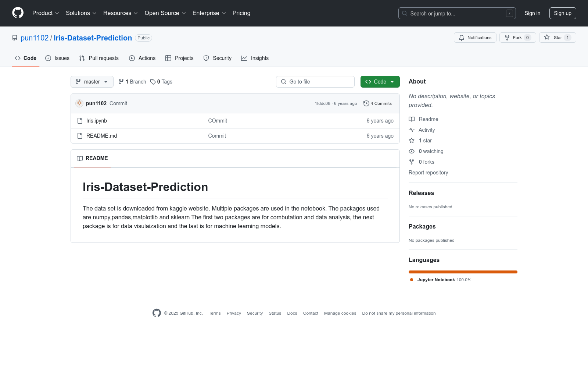Click the book icon beside Readme link
Screen dimensions: 588x368
(x=412, y=119)
